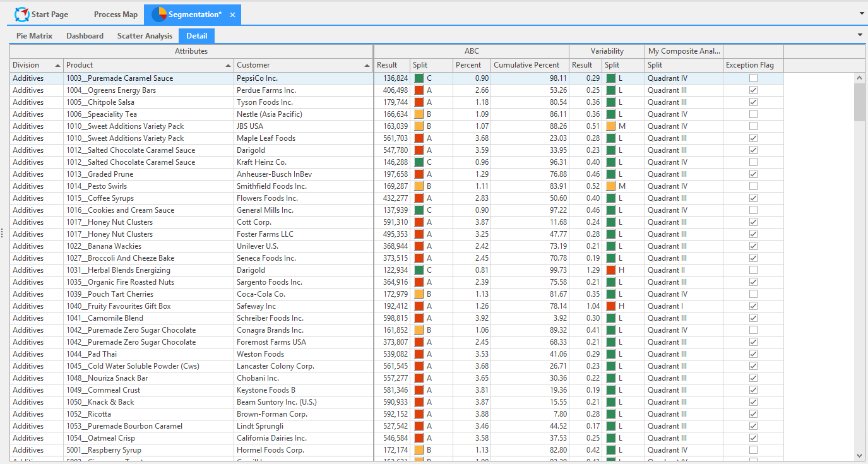
Task: Click the ABC group header
Action: 472,51
